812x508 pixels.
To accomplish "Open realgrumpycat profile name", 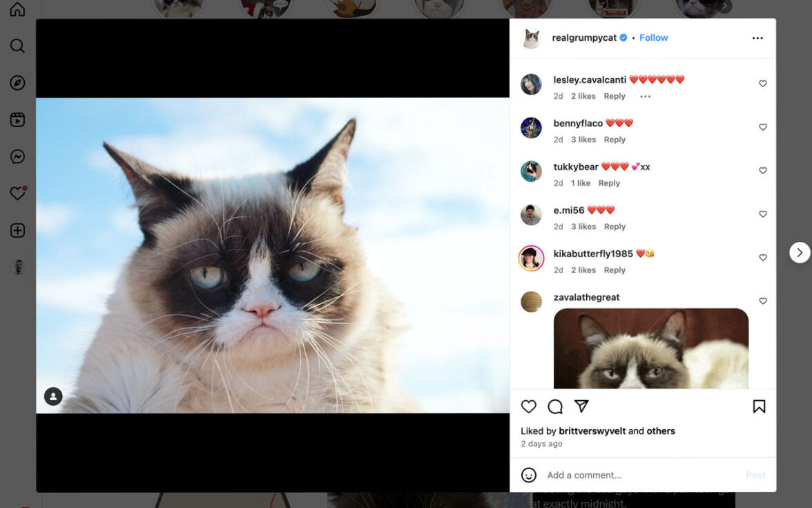I will coord(584,38).
